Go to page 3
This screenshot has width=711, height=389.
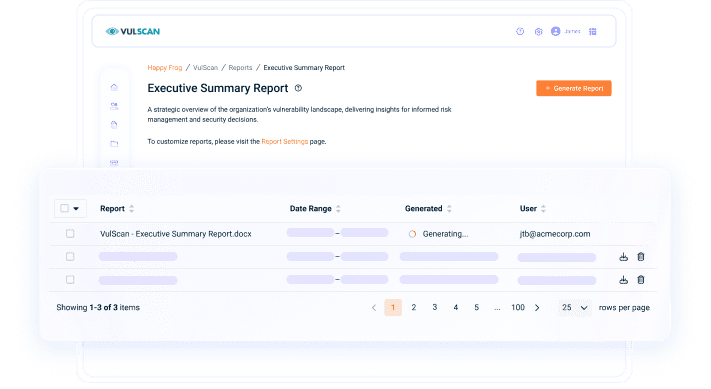coord(434,307)
